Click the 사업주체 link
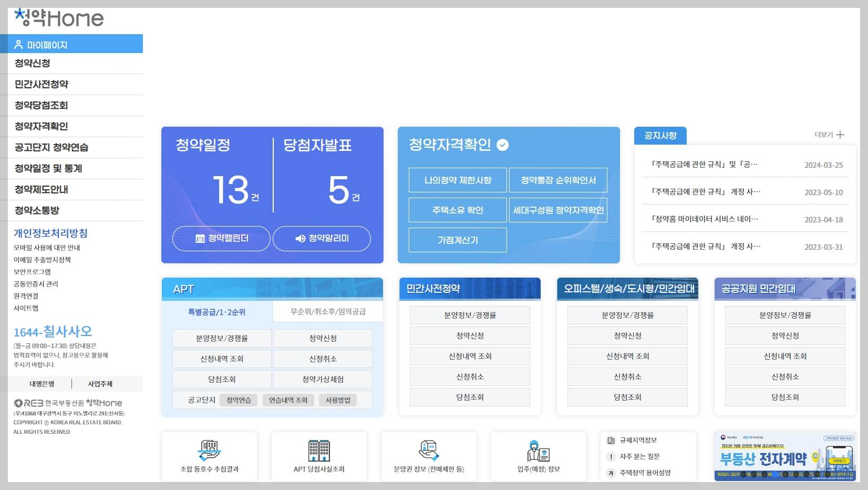This screenshot has height=490, width=868. [100, 384]
